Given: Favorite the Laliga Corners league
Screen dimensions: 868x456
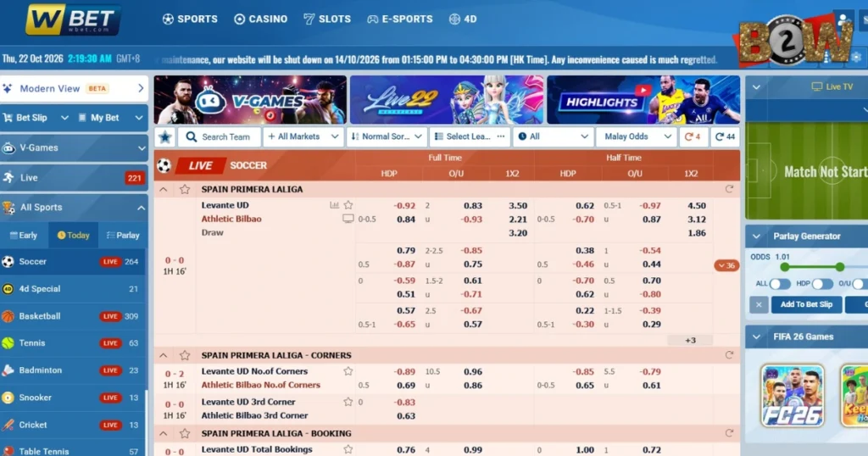Looking at the screenshot, I should point(184,355).
